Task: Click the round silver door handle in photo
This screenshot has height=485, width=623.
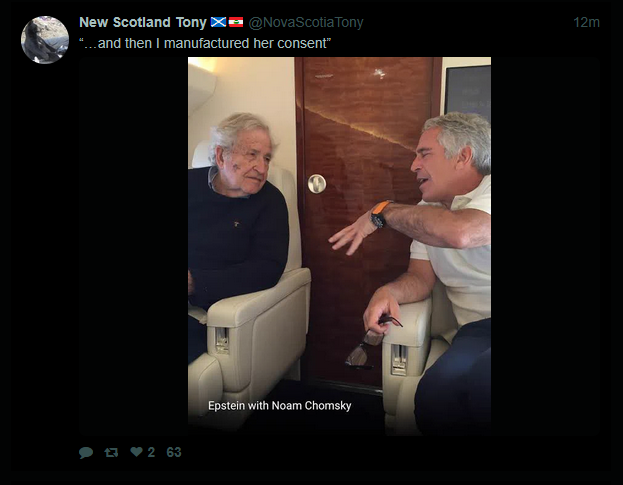Action: pyautogui.click(x=317, y=184)
